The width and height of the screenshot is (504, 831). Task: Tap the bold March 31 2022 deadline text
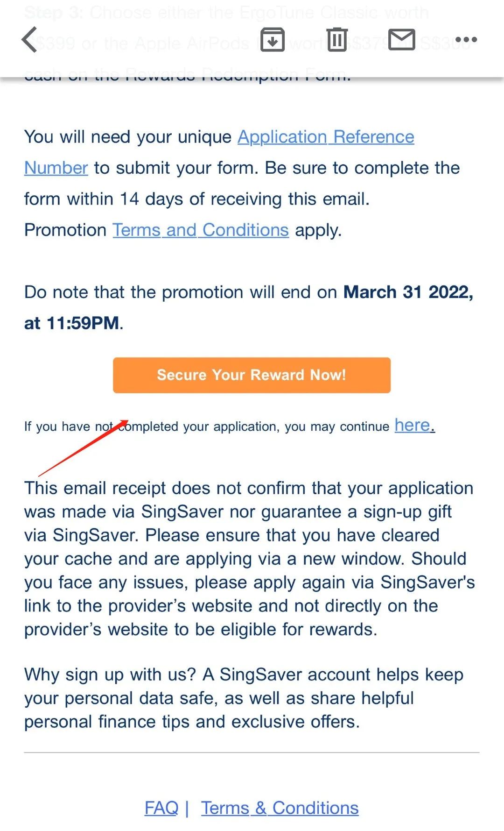click(408, 292)
